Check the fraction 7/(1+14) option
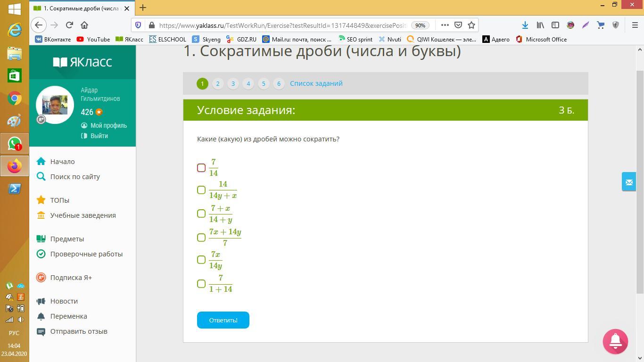The width and height of the screenshot is (644, 362). click(201, 284)
